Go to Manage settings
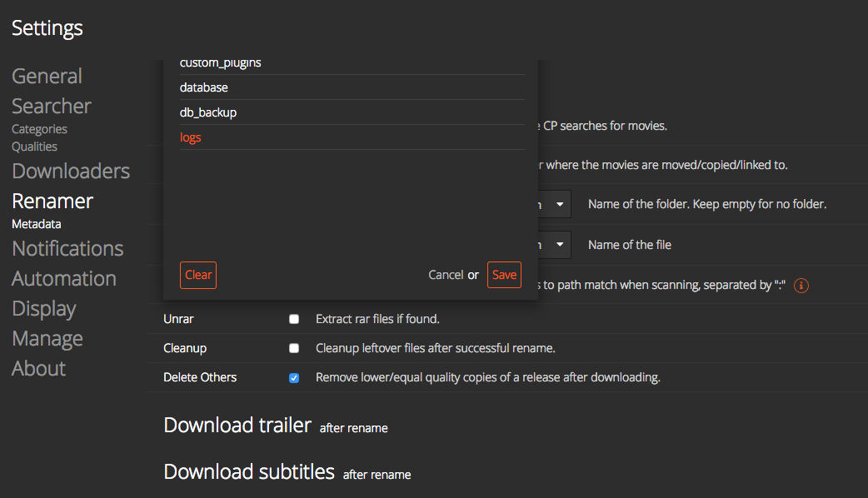 pos(47,338)
